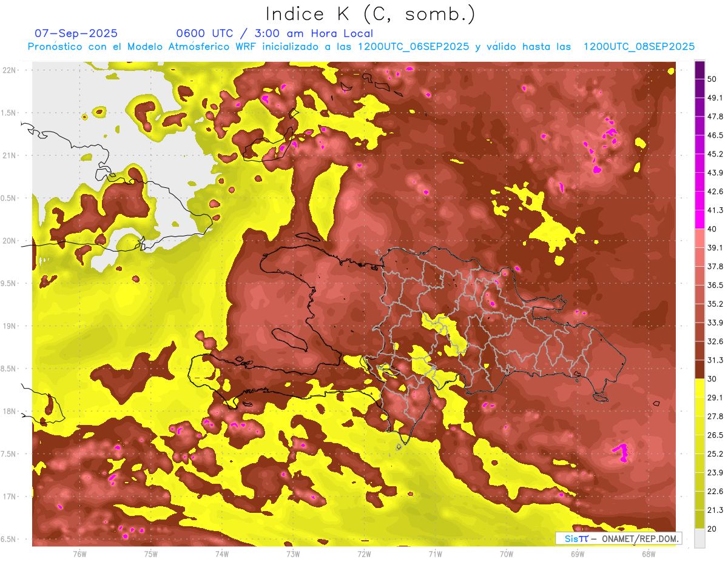Click the legend value '50'
Viewport: 728px width, 562px height.
tap(712, 79)
